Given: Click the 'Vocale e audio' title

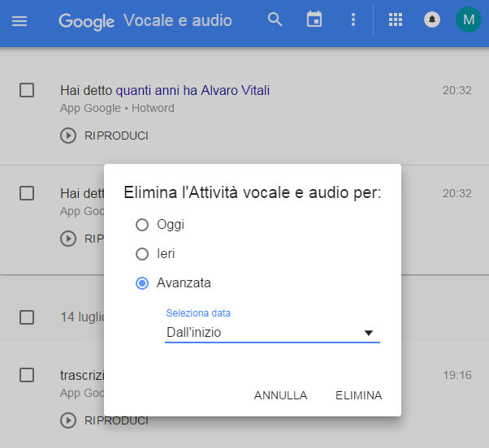Looking at the screenshot, I should pos(178,20).
